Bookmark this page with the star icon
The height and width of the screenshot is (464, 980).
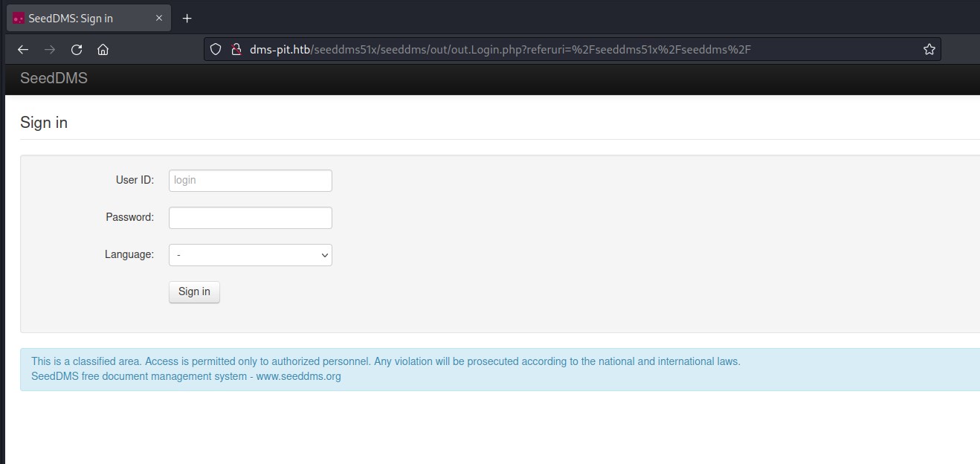click(929, 50)
